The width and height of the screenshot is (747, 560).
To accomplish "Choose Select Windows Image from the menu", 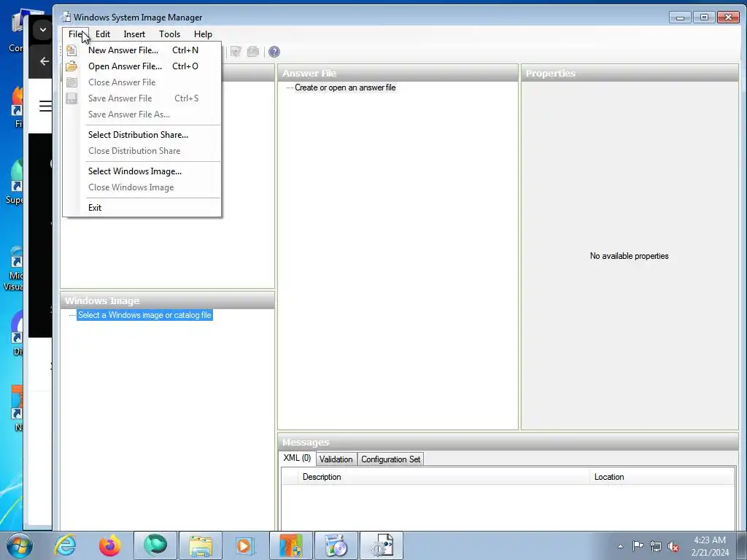I will click(142, 171).
